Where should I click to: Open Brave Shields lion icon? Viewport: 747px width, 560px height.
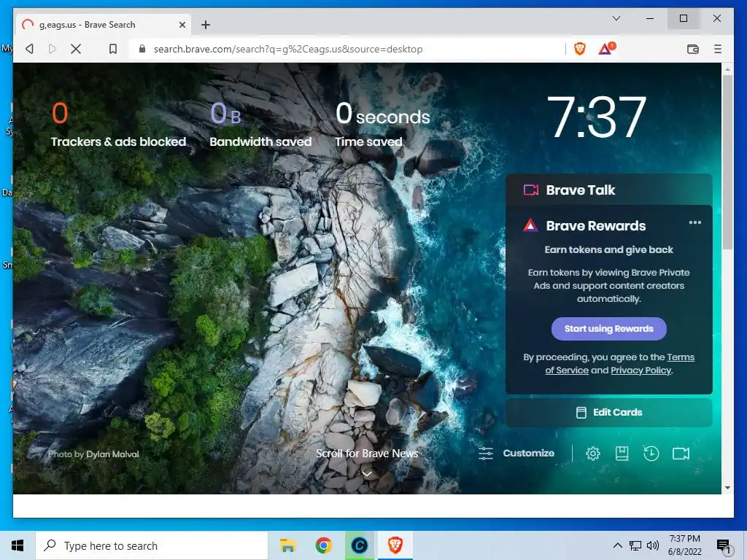pyautogui.click(x=580, y=49)
